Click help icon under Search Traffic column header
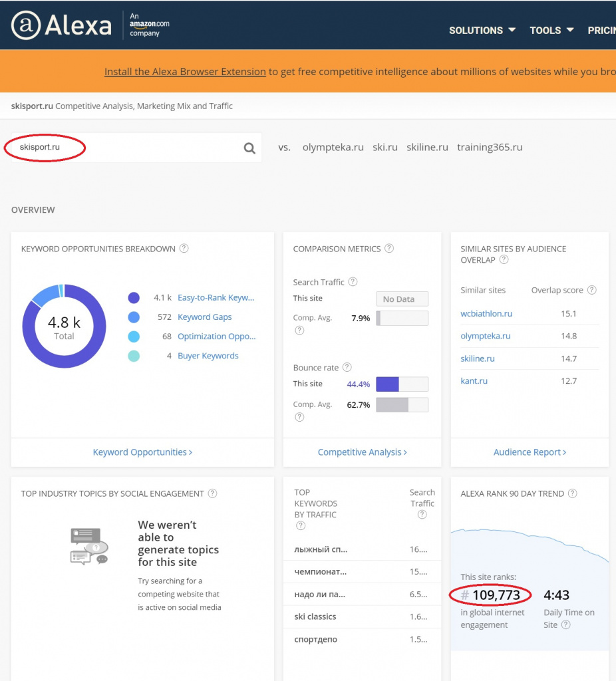The image size is (616, 681). 422,515
